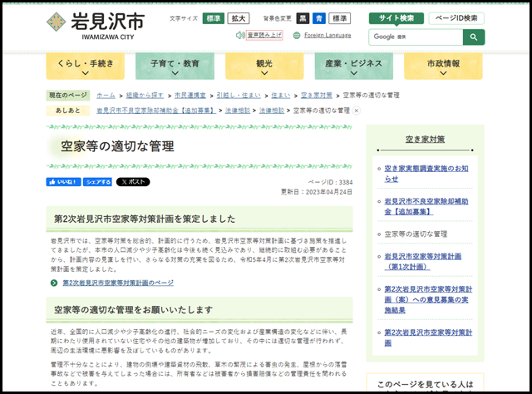Click the ページID:3384 text
The height and width of the screenshot is (394, 532).
(331, 182)
